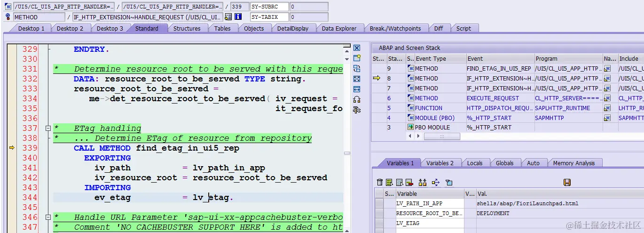The width and height of the screenshot is (644, 233).
Task: Switch to the Locals tab
Action: [x=475, y=163]
